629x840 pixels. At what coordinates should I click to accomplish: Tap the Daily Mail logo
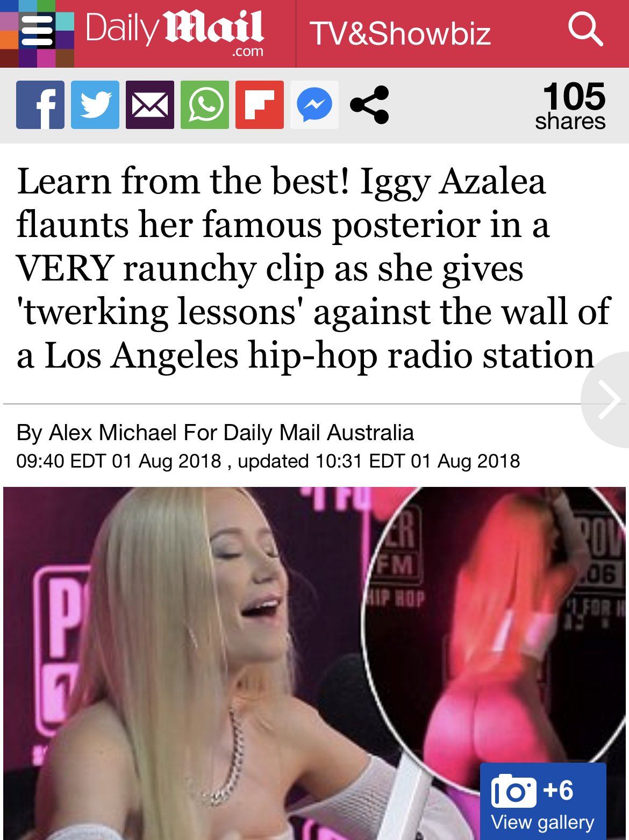point(174,34)
